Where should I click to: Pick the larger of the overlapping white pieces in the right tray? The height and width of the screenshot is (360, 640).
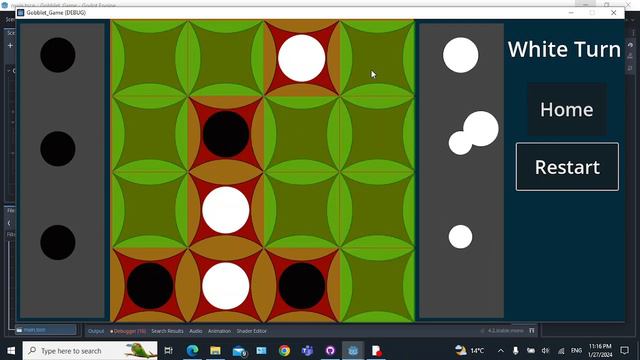pyautogui.click(x=482, y=128)
